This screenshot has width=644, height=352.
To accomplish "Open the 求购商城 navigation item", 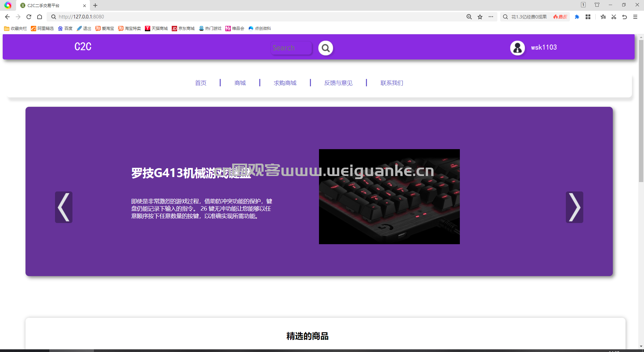I will [x=285, y=83].
